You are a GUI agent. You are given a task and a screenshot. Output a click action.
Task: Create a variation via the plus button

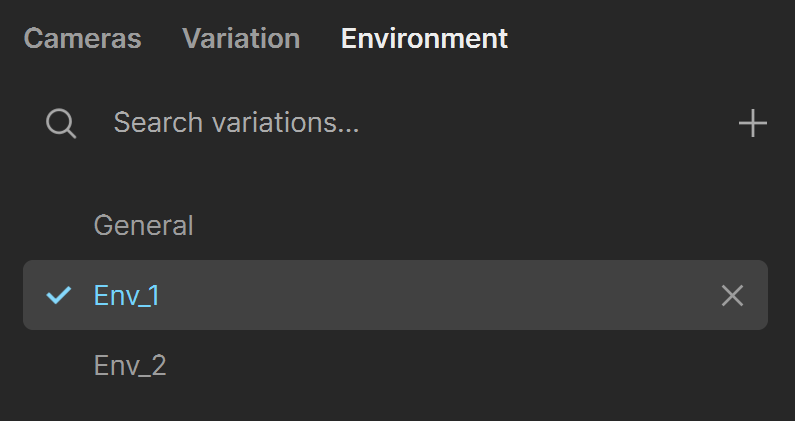tap(752, 123)
